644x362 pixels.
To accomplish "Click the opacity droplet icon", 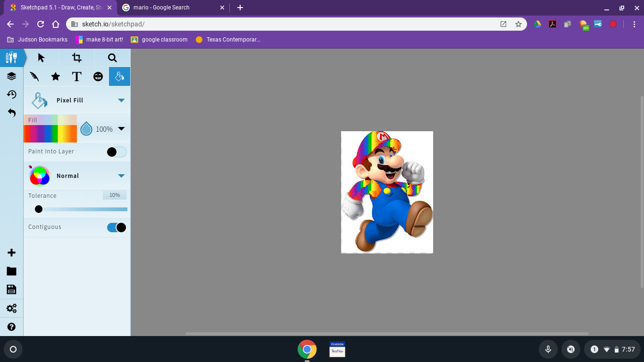I will point(86,129).
